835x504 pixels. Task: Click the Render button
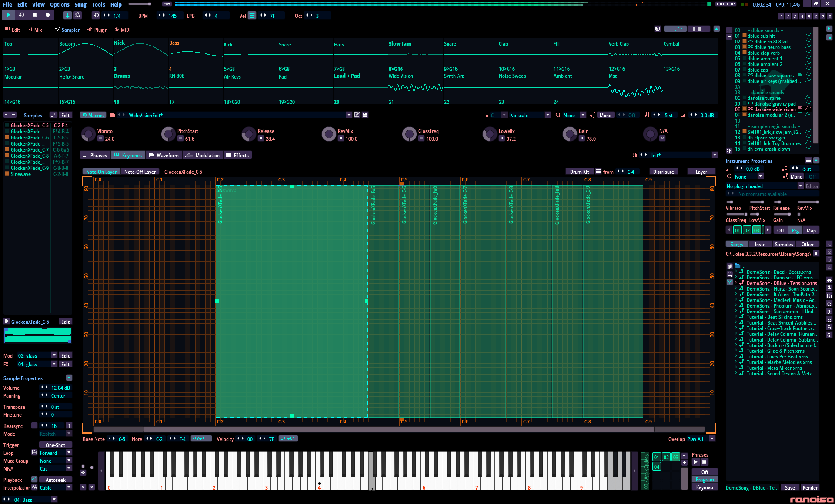click(x=810, y=487)
